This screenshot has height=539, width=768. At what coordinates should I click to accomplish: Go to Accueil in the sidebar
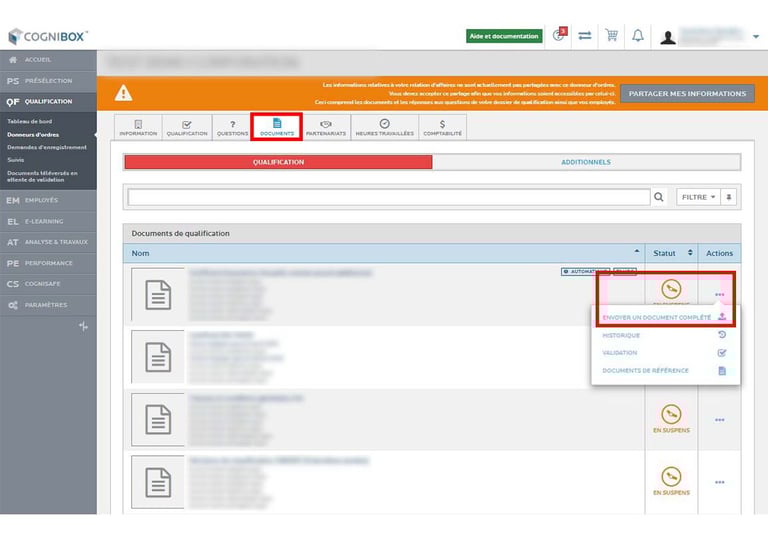point(48,60)
